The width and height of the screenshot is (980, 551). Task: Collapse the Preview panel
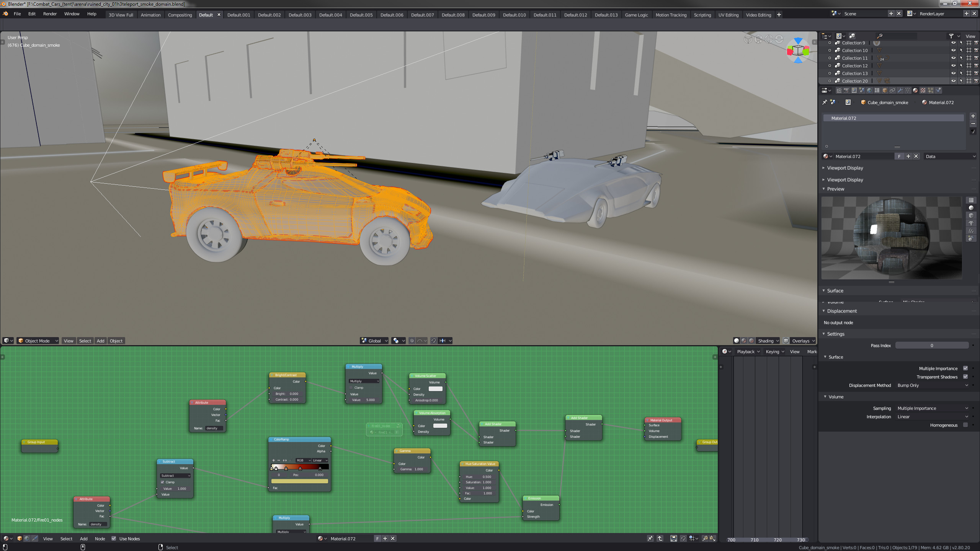tap(824, 189)
